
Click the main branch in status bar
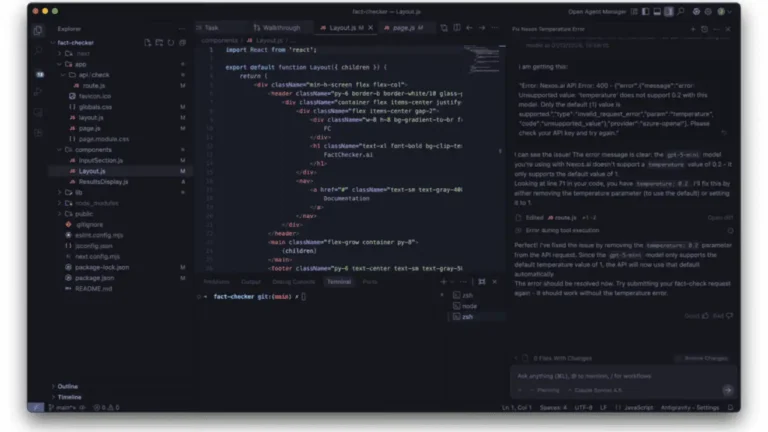coord(63,408)
